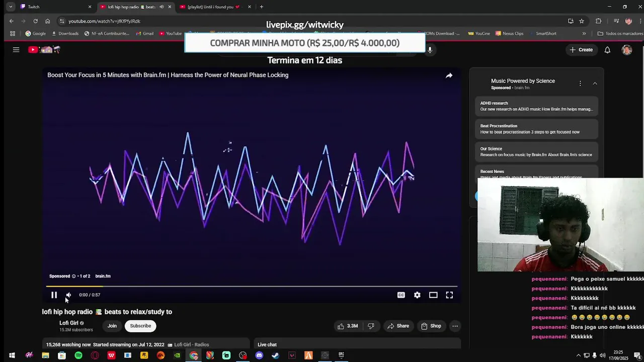Search with voice microphone icon

click(x=430, y=50)
